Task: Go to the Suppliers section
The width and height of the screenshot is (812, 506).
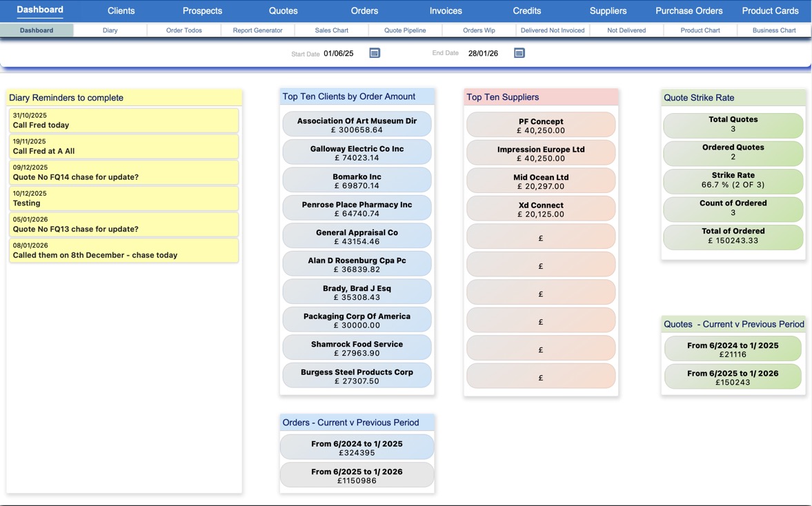Action: click(608, 10)
